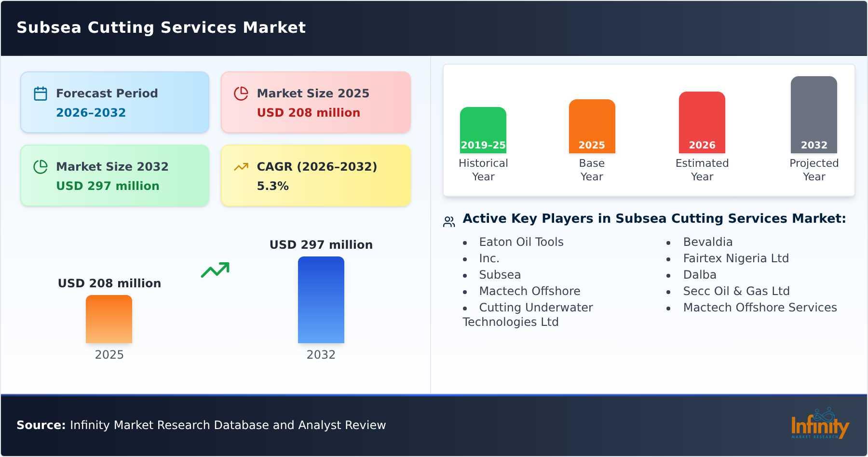Image resolution: width=868 pixels, height=457 pixels.
Task: Select the gray 2032 Projected Year bar
Action: (814, 115)
